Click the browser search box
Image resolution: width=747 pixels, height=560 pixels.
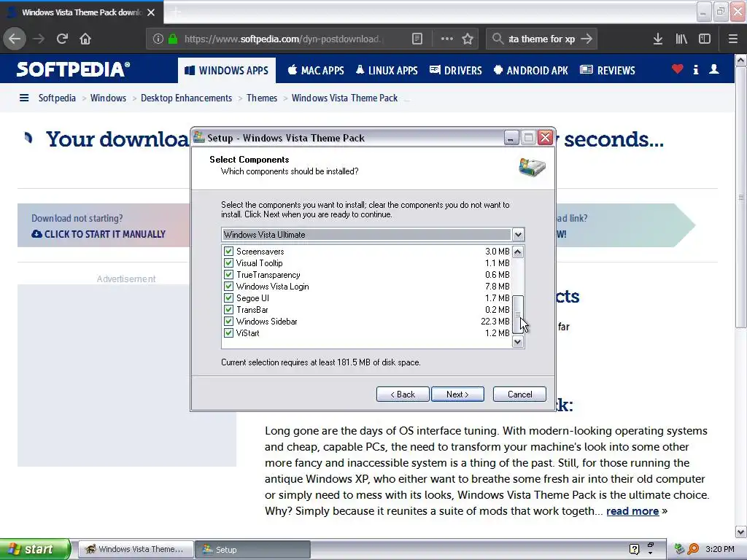[542, 39]
